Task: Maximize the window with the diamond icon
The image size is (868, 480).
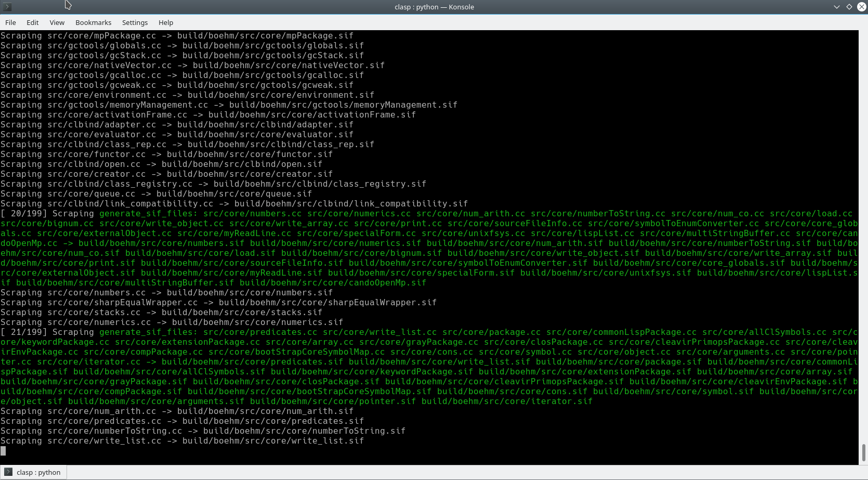Action: tap(849, 7)
